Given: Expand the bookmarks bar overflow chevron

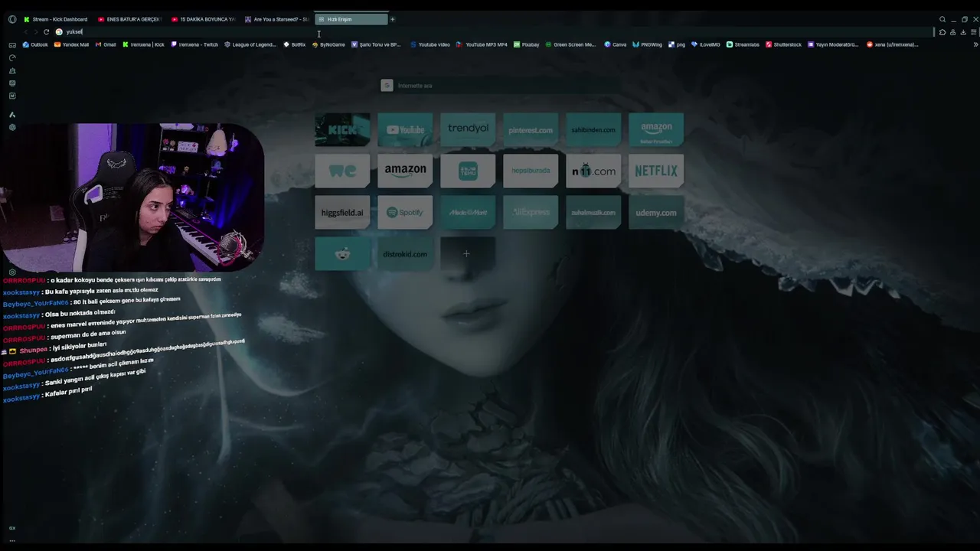Looking at the screenshot, I should [975, 44].
